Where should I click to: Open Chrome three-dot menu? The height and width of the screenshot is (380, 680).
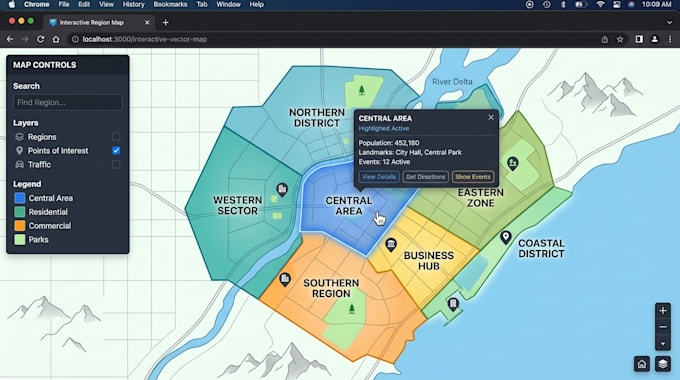[x=670, y=39]
